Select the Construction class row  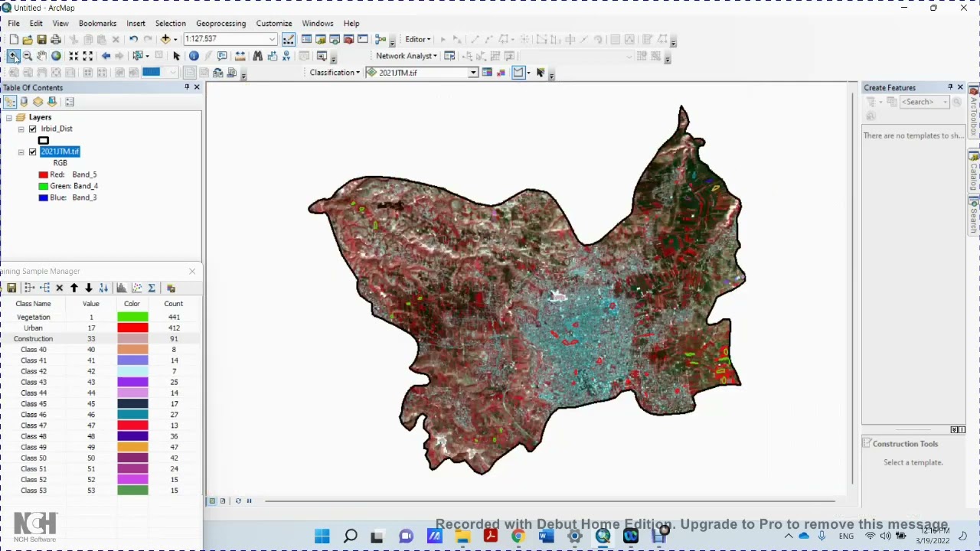pos(34,339)
